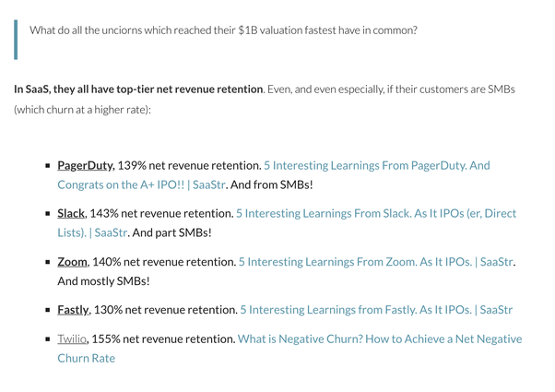Open the Zoom IPO learnings article
The width and height of the screenshot is (555, 392).
(x=375, y=262)
